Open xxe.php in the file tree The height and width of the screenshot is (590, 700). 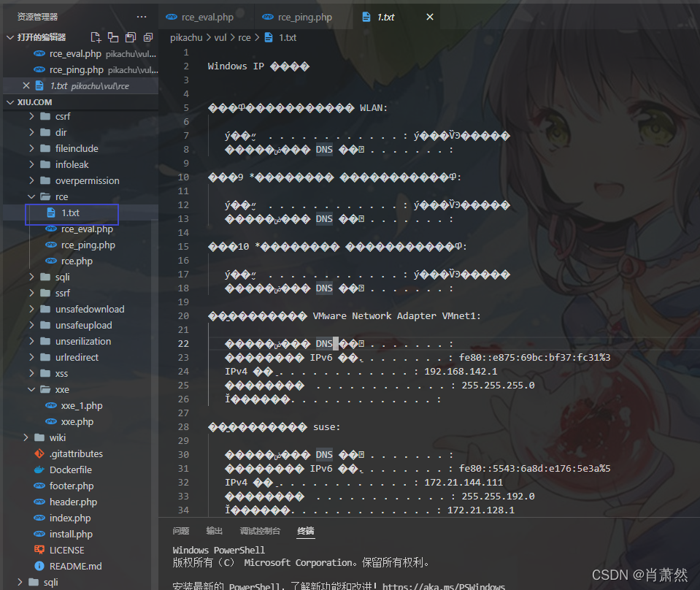click(77, 421)
